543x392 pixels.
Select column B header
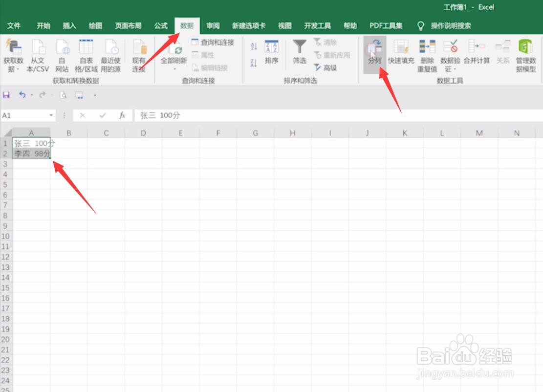click(x=69, y=133)
